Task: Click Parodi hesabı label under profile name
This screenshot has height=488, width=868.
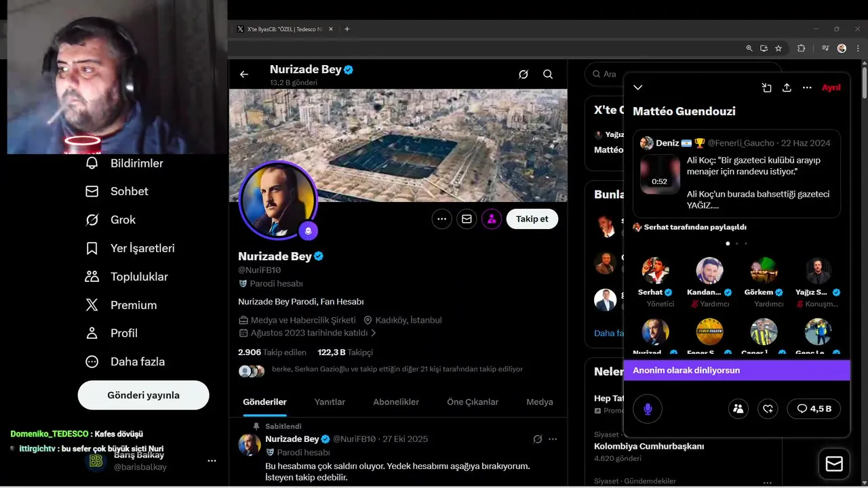Action: [276, 283]
